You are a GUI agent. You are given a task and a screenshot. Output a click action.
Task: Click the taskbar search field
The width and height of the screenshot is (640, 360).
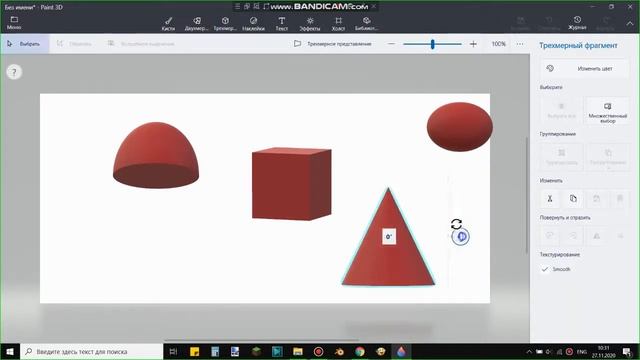click(92, 351)
